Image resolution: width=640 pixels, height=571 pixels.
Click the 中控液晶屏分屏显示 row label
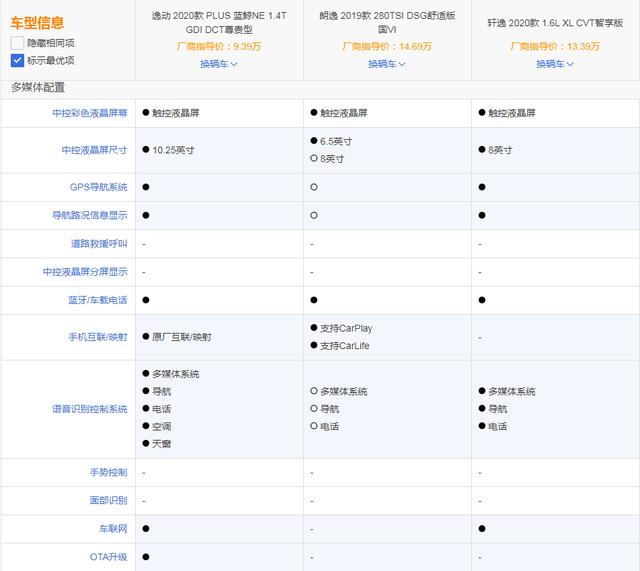pyautogui.click(x=85, y=272)
